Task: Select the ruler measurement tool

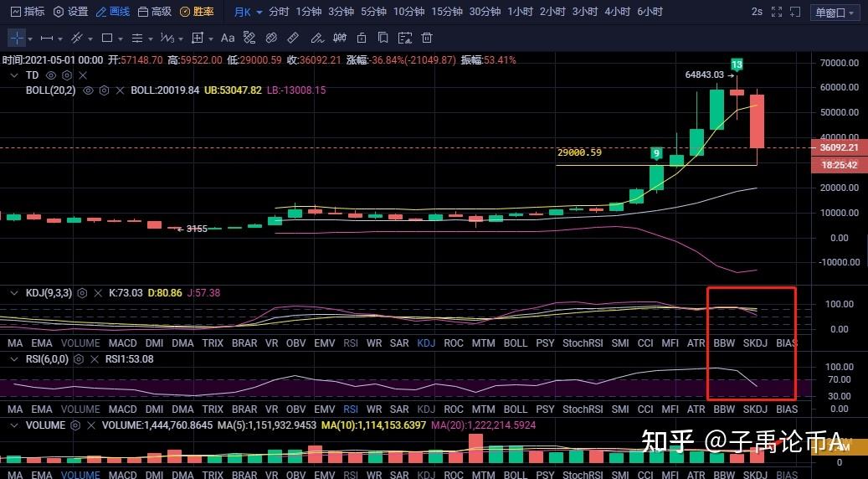Action: (x=294, y=39)
